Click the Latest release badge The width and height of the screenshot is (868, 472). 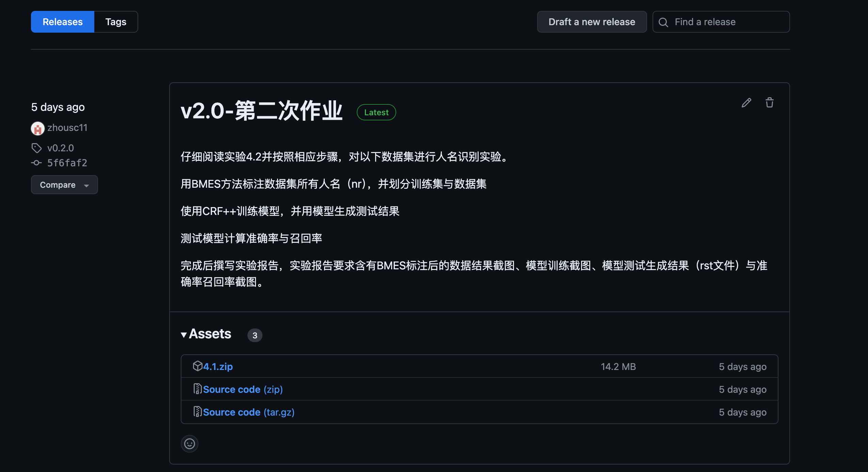pyautogui.click(x=376, y=112)
